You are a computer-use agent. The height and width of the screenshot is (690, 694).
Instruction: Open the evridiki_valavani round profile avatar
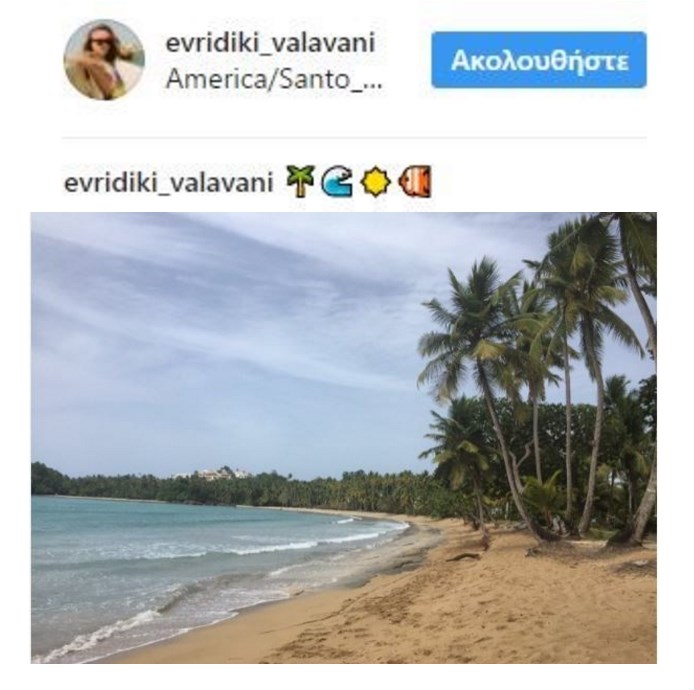click(104, 60)
